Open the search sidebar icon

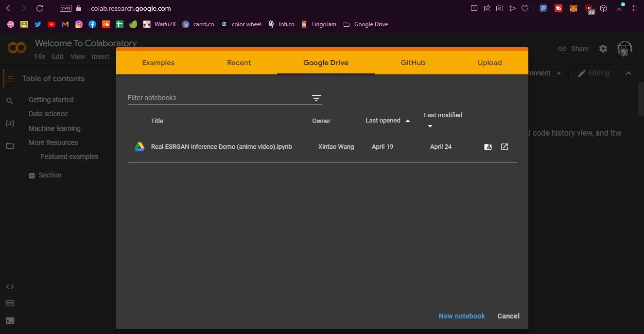[10, 101]
